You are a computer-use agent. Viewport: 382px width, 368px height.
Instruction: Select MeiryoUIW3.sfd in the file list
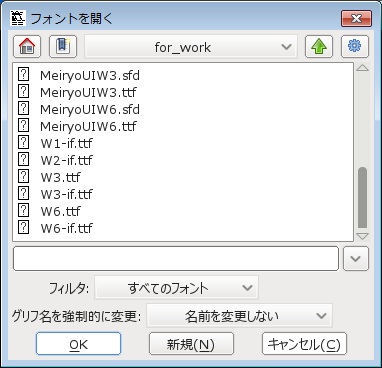click(90, 75)
